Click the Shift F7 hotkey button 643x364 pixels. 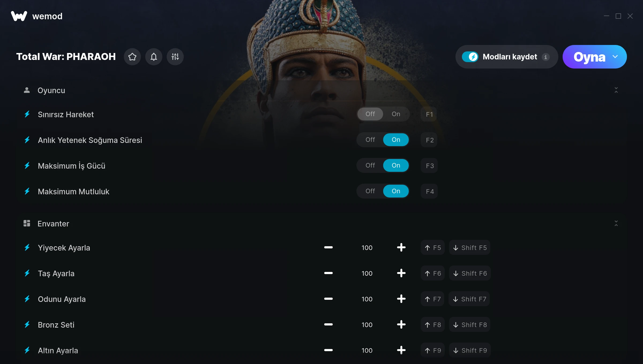click(469, 299)
